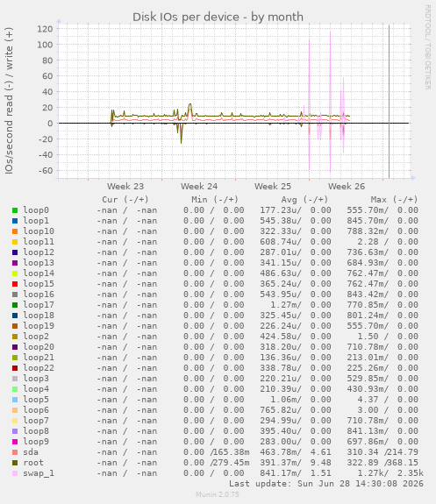Click the swap_1 device label
This screenshot has width=436, height=504.
tap(39, 473)
